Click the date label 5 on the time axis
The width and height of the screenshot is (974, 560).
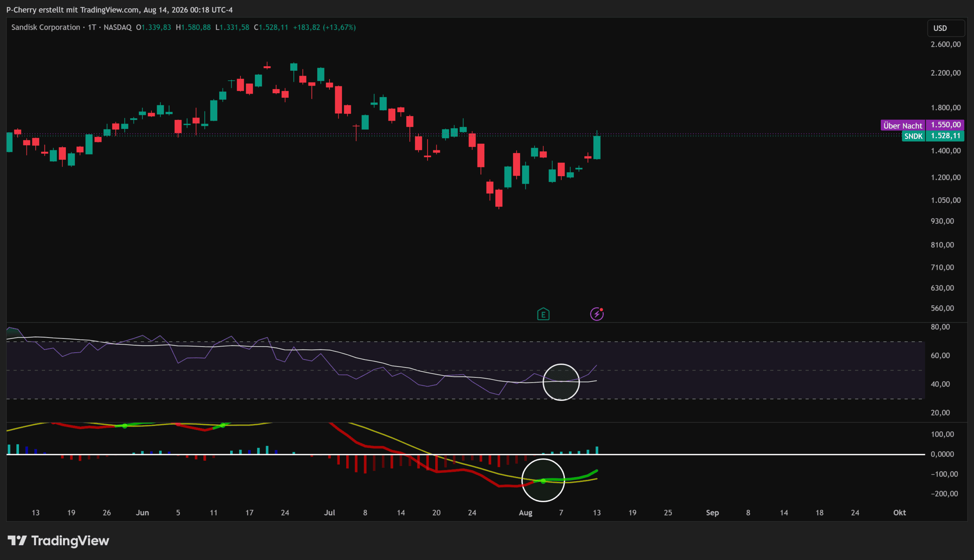click(x=178, y=513)
